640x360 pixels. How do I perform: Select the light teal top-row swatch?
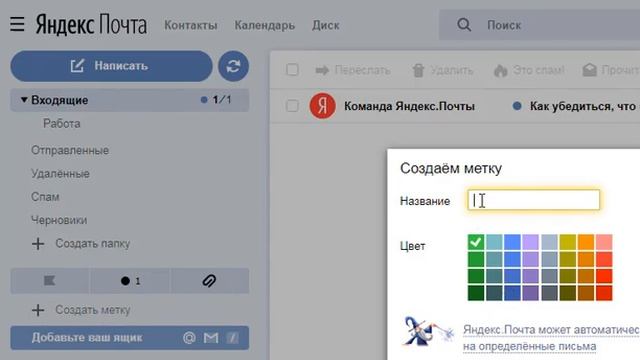(494, 242)
